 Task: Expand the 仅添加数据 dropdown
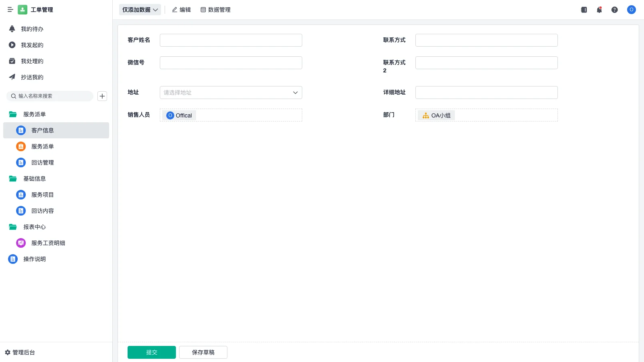(140, 10)
